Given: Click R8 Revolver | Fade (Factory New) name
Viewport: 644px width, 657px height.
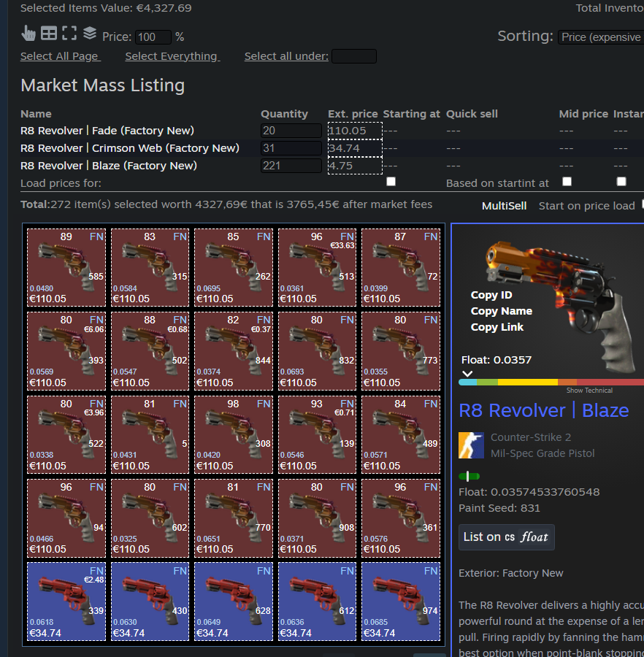Looking at the screenshot, I should pyautogui.click(x=107, y=131).
